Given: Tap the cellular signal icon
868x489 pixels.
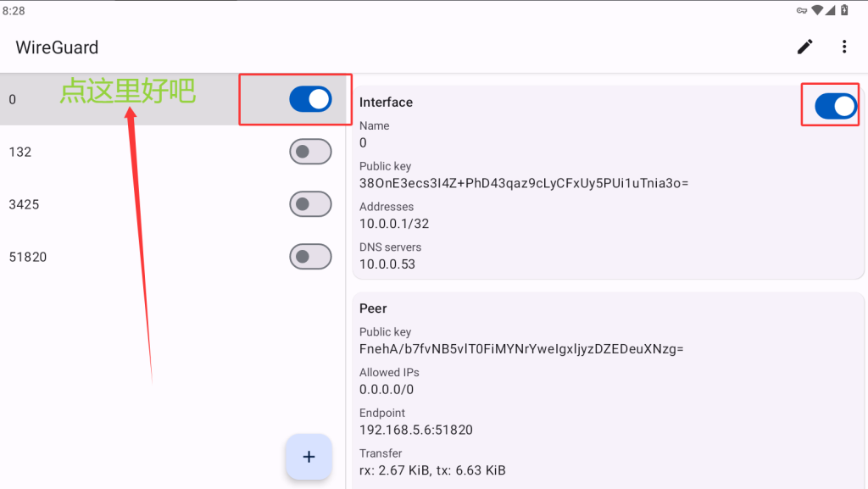Looking at the screenshot, I should [x=830, y=10].
